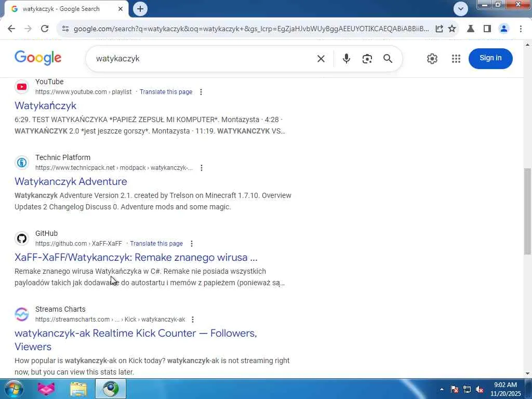This screenshot has height=399, width=532.
Task: Open the Chrome profile avatar
Action: tap(504, 29)
